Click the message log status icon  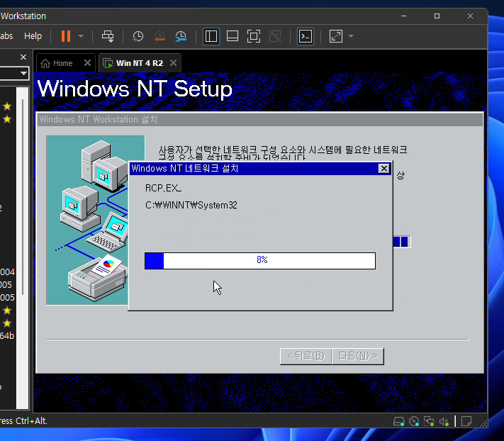(466, 421)
